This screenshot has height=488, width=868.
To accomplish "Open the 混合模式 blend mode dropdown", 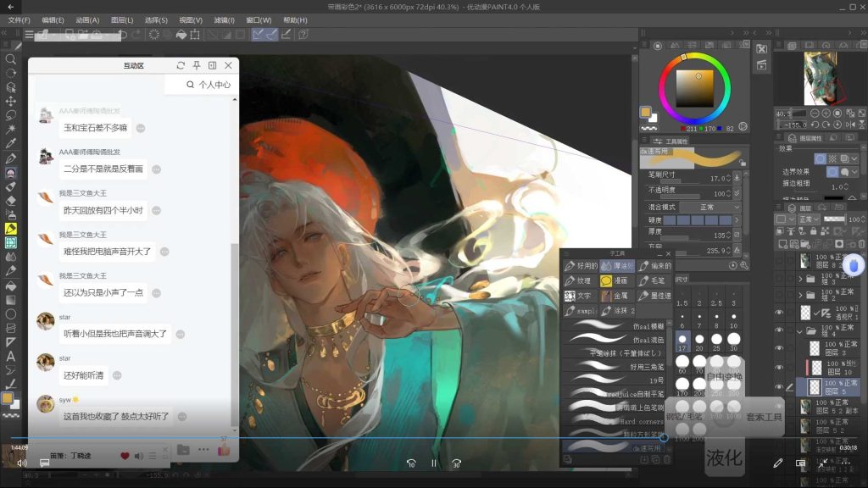I will (710, 207).
